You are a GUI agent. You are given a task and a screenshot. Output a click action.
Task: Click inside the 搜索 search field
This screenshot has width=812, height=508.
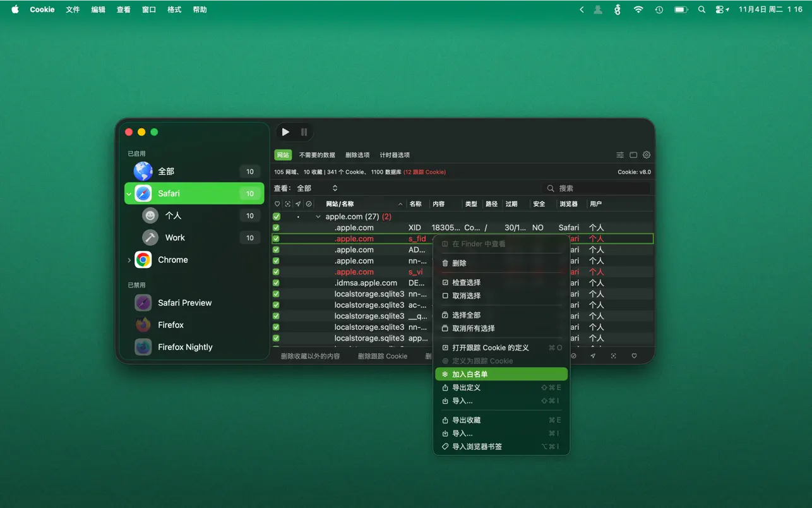point(594,188)
